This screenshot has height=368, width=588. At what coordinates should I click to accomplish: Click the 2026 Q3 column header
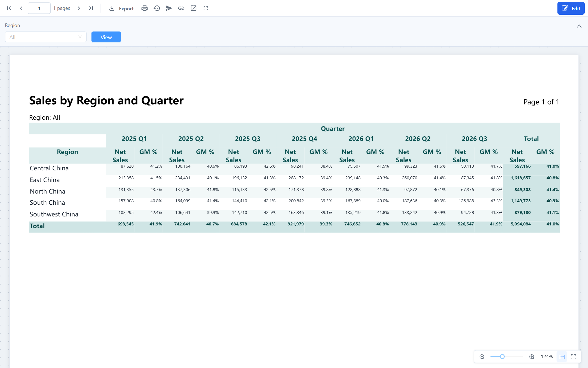474,139
